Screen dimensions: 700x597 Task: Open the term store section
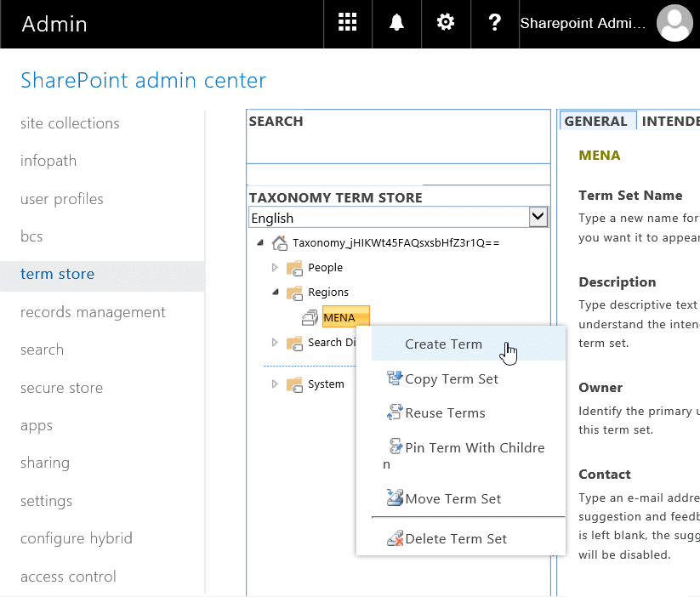[57, 274]
